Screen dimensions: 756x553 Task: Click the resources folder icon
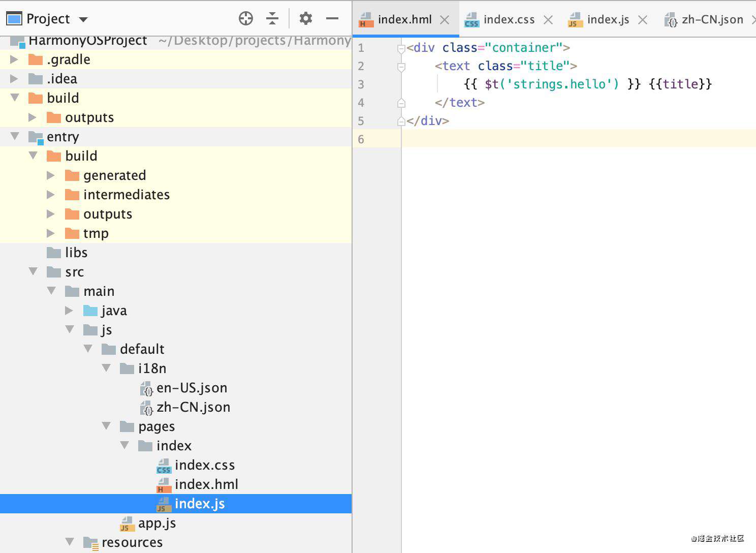coord(90,543)
